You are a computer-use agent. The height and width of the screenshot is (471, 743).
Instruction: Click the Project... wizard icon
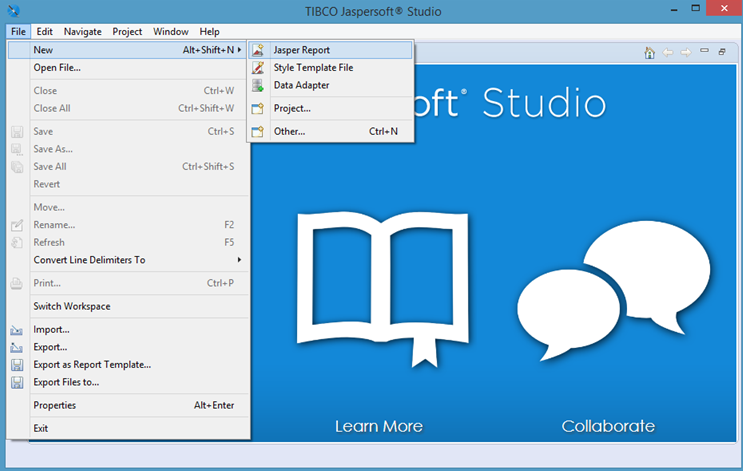tap(257, 108)
